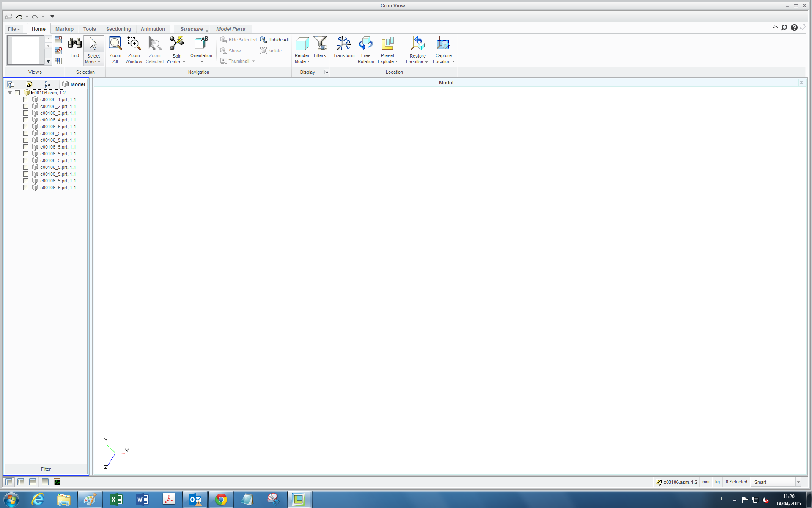Image resolution: width=812 pixels, height=508 pixels.
Task: Check the checkbox for c00106_1.prt
Action: pos(26,99)
